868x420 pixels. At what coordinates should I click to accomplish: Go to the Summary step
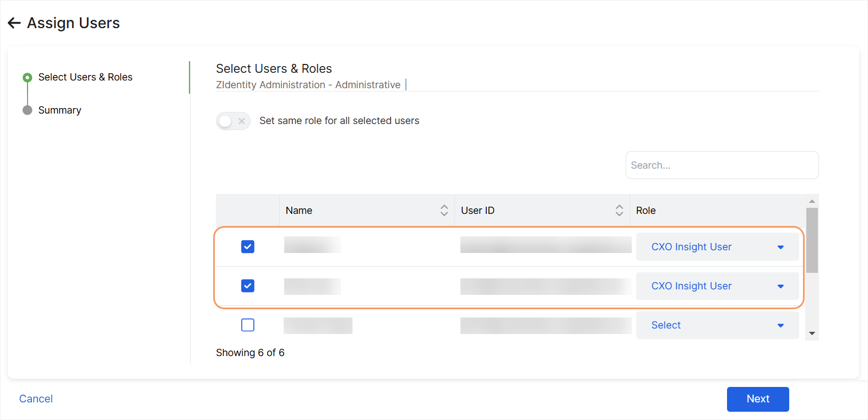pos(60,110)
